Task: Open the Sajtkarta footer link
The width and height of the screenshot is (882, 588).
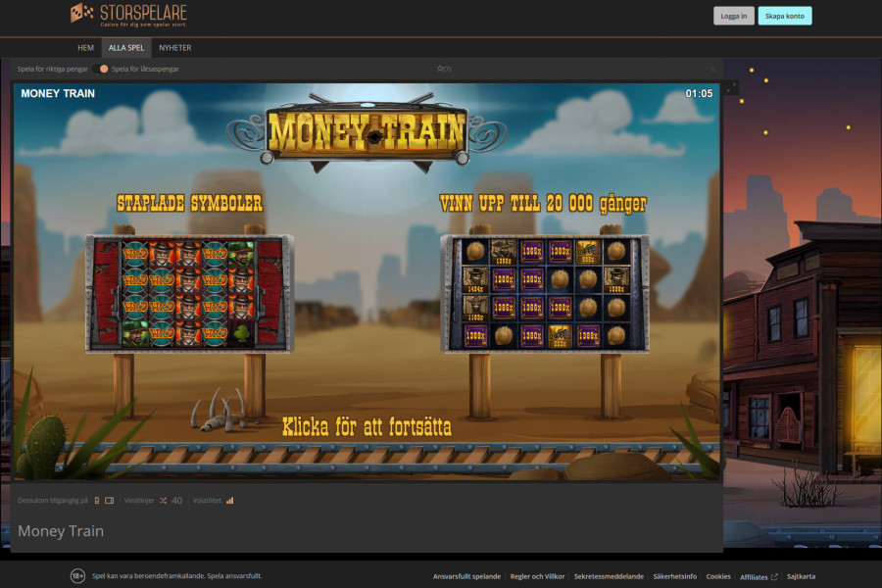Action: tap(801, 576)
